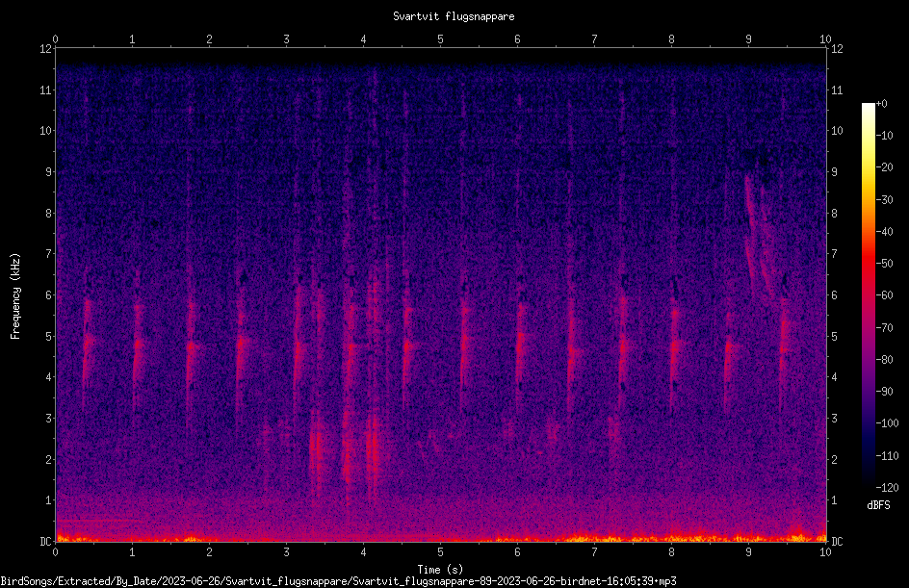This screenshot has height=588, width=909.
Task: Click the "-110" value on the color scale
Action: point(887,456)
